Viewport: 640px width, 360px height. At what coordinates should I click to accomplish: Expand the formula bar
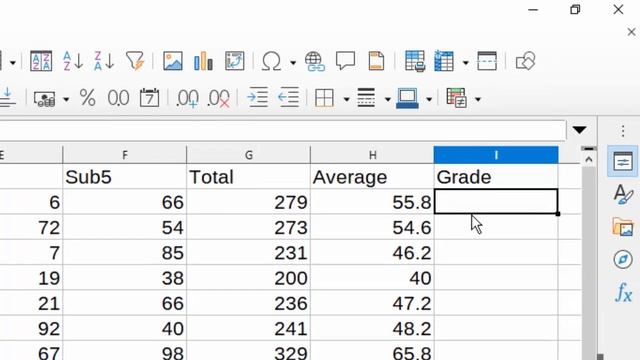580,130
